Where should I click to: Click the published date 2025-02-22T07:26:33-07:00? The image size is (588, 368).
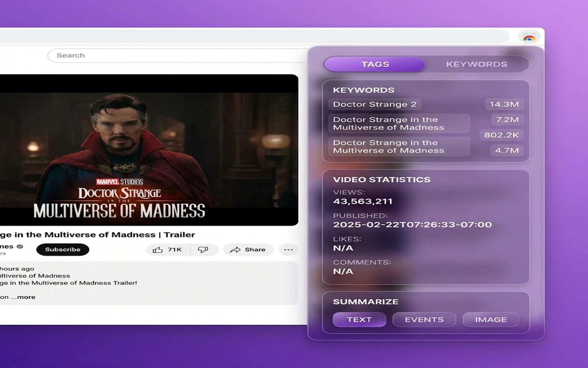tap(412, 224)
